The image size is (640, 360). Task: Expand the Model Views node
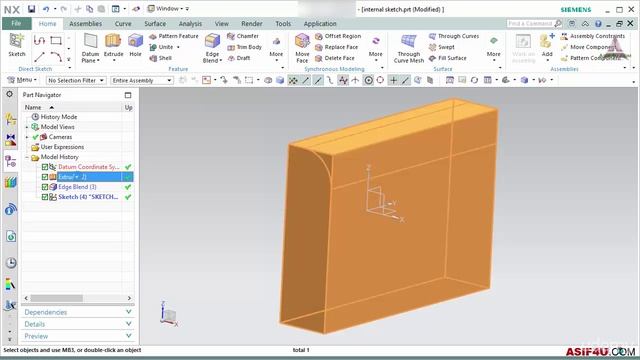click(27, 127)
